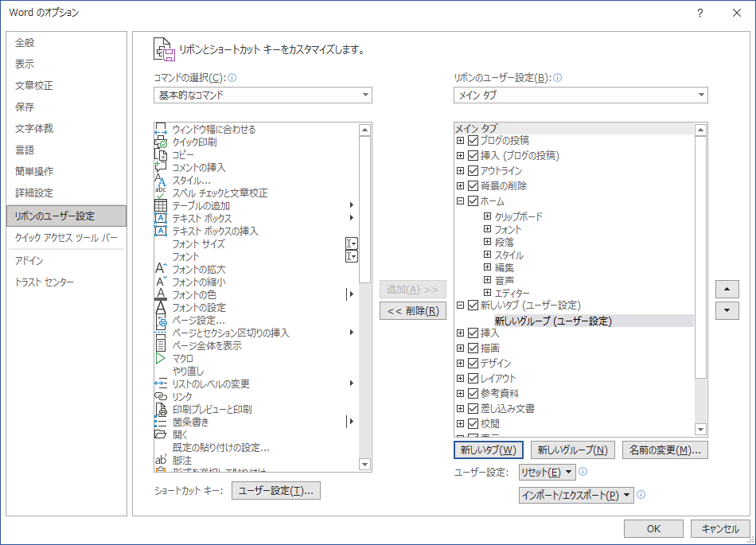Image resolution: width=756 pixels, height=545 pixels.
Task: Click the ribbon tabs list scrollbar thumb
Action: tap(700, 257)
